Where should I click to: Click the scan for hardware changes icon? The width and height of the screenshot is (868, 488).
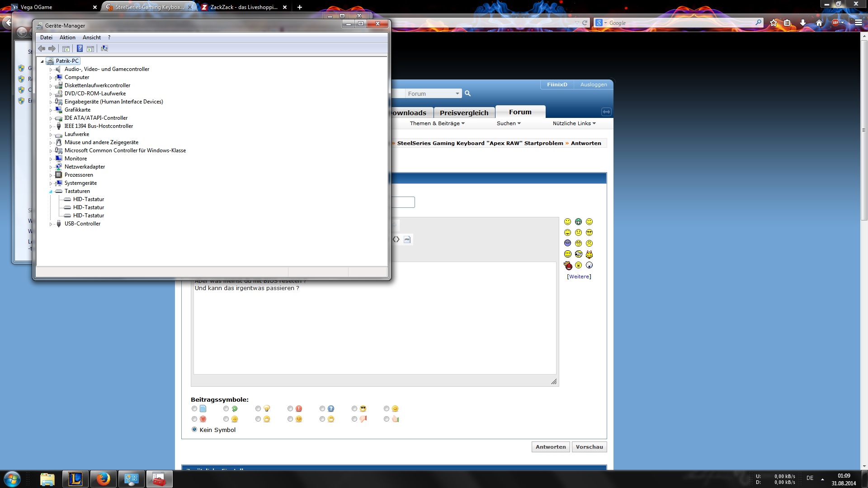[104, 48]
